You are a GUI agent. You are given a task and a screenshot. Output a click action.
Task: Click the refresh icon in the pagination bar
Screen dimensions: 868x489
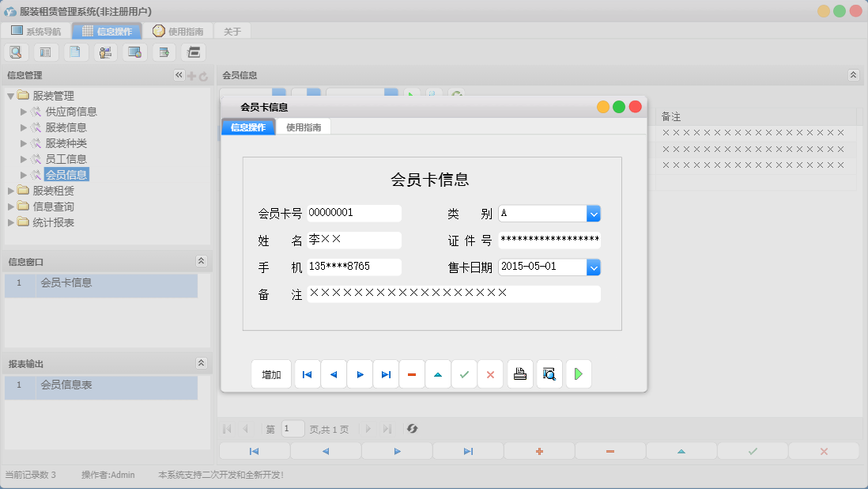411,428
